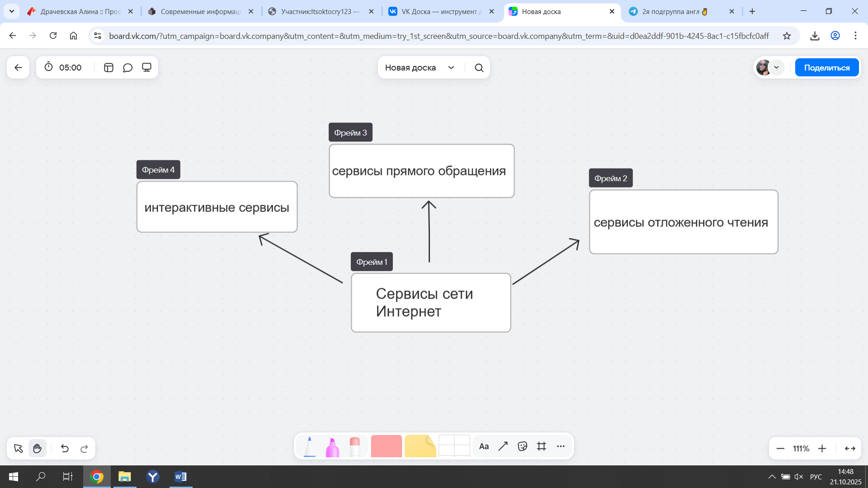The height and width of the screenshot is (488, 868).
Task: Open the comments panel icon
Action: (127, 68)
